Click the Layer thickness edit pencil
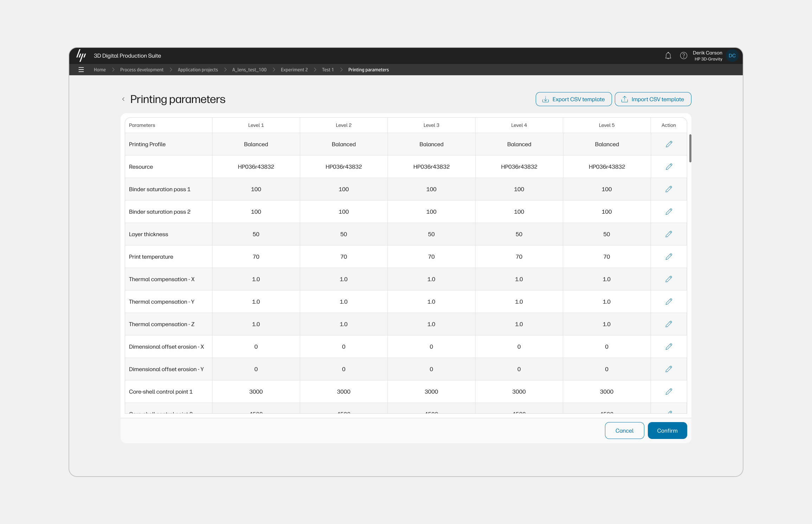This screenshot has width=812, height=524. click(x=669, y=234)
